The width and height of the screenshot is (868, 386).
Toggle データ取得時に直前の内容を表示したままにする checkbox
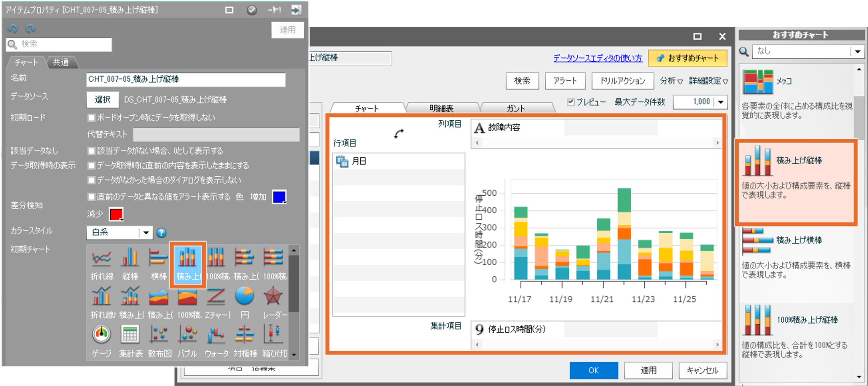(91, 165)
